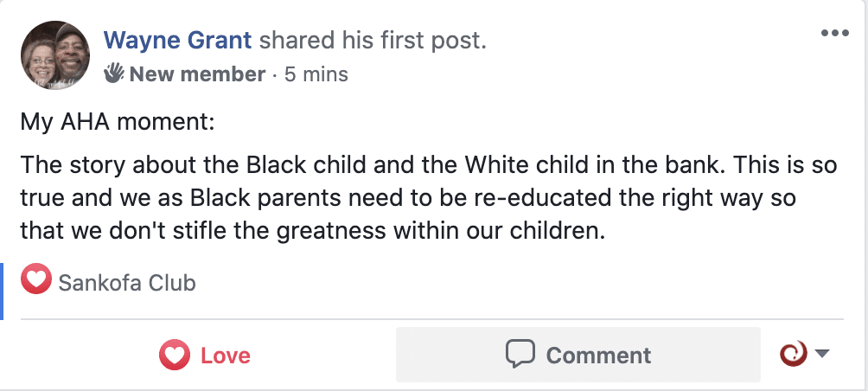868x391 pixels.
Task: Click the red heart icon on Love button
Action: tap(175, 355)
